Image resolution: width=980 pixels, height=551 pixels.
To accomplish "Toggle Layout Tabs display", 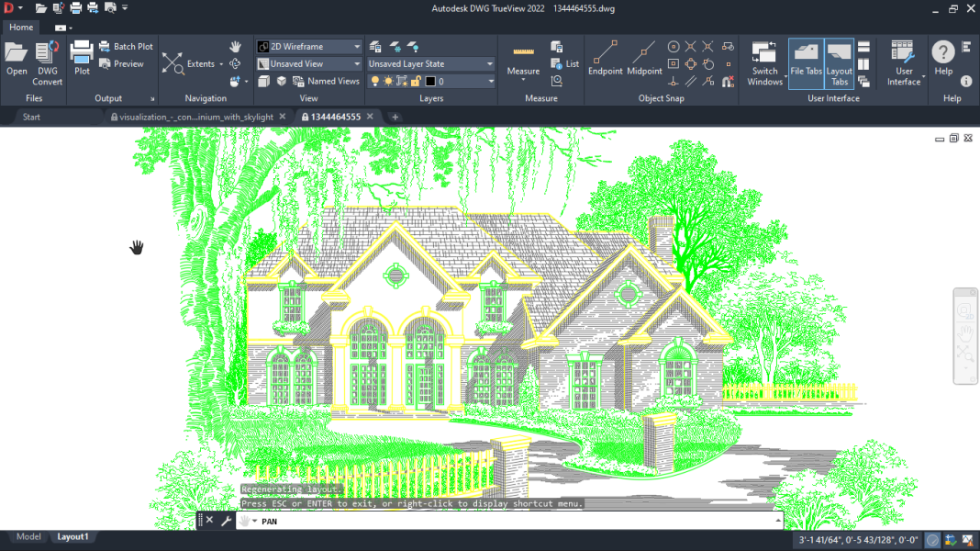I will [839, 63].
